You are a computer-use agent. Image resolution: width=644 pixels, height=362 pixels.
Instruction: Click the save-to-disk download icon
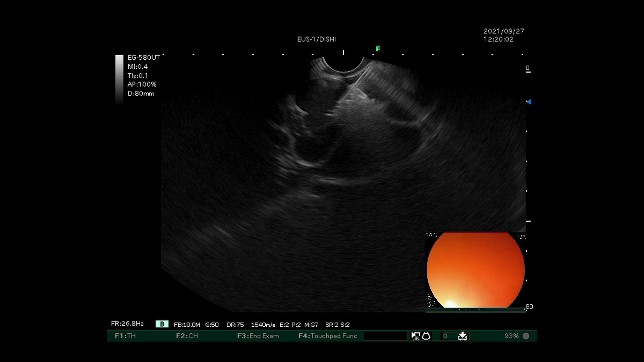tap(463, 336)
